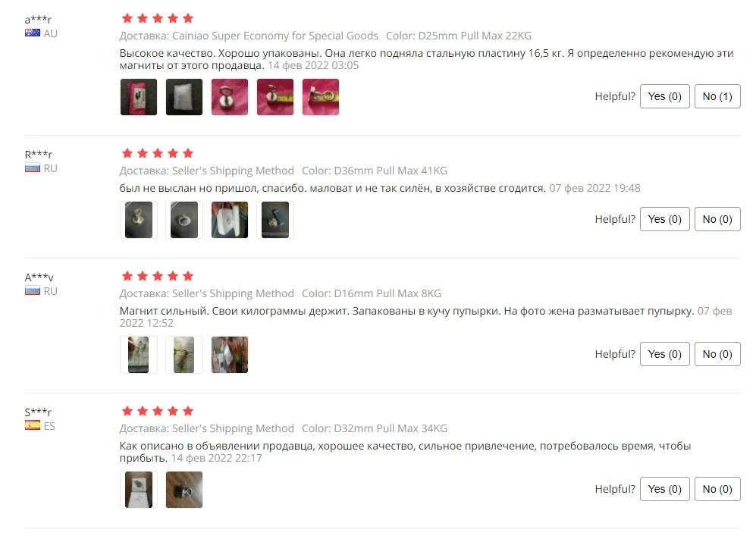Open the second thumbnail in a***r's review
This screenshot has height=539, width=756.
(184, 97)
